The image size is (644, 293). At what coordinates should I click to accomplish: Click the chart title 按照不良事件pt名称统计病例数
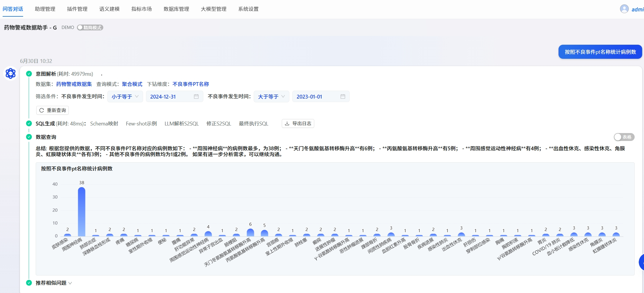coord(77,169)
